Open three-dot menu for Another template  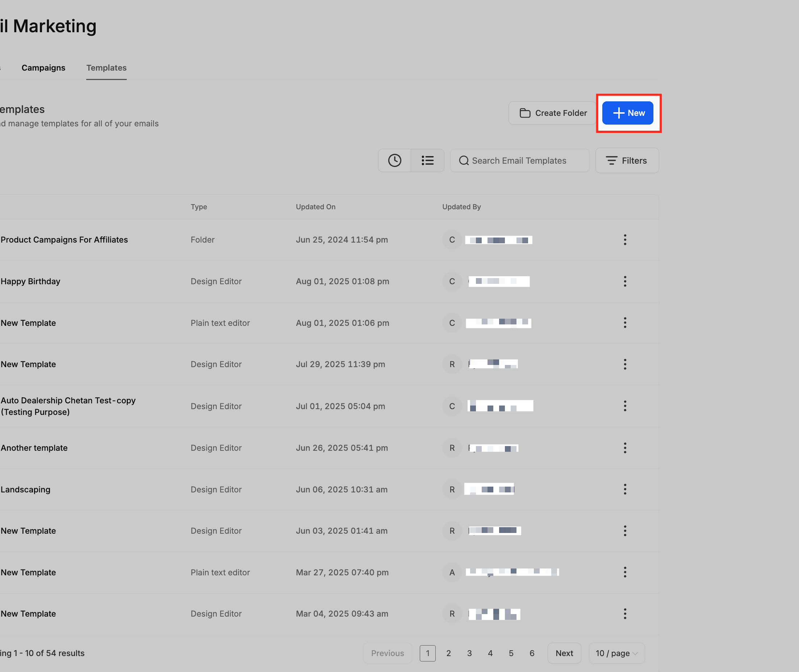625,448
